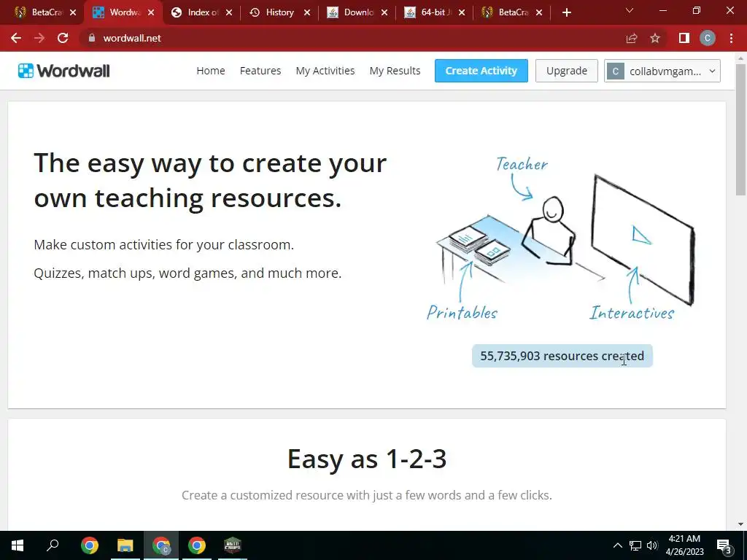The width and height of the screenshot is (747, 560).
Task: Open Chrome's three-dot menu
Action: [731, 38]
